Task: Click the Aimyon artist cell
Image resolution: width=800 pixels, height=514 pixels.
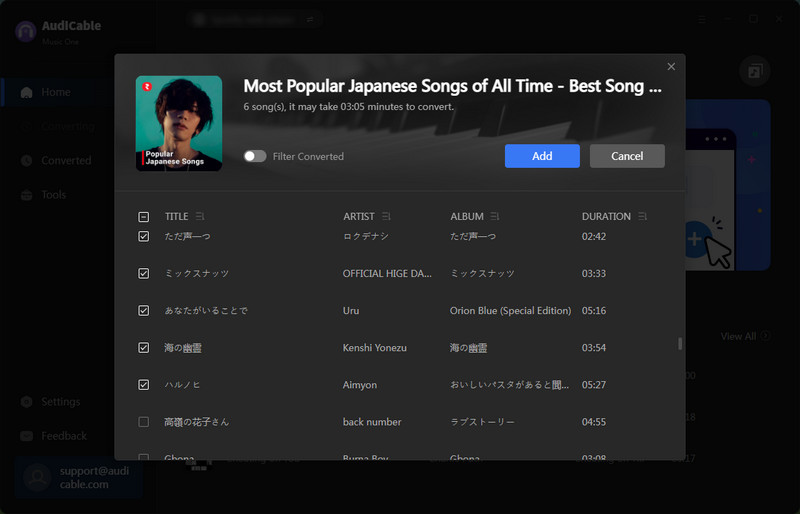Action: (x=360, y=385)
